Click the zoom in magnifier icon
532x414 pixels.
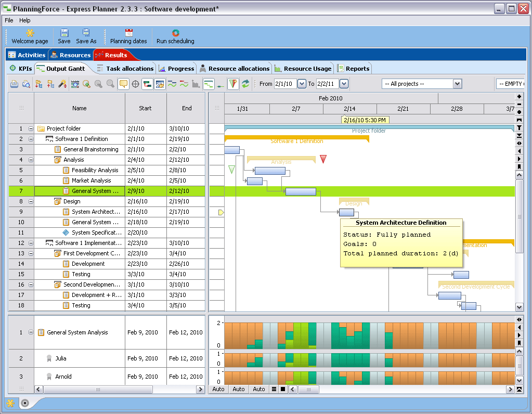[86, 84]
